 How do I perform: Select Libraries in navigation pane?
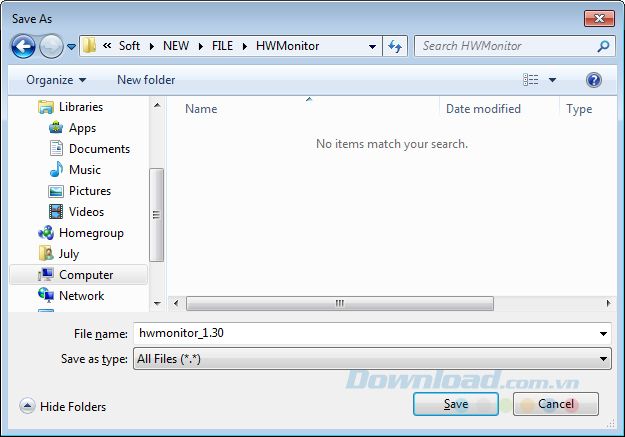(81, 107)
